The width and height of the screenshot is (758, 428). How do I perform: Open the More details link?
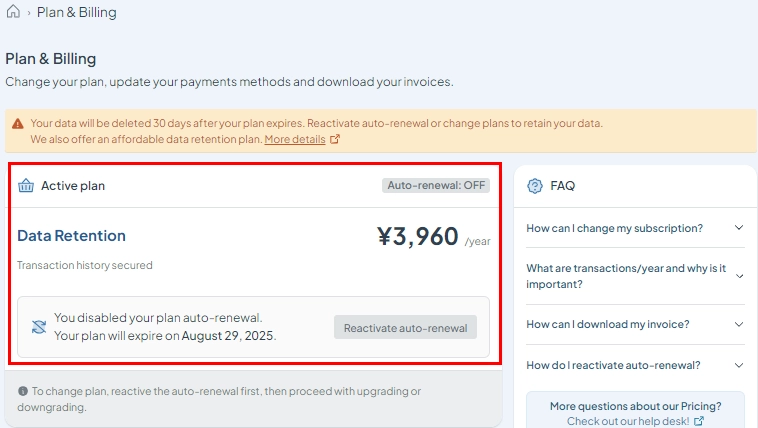295,139
